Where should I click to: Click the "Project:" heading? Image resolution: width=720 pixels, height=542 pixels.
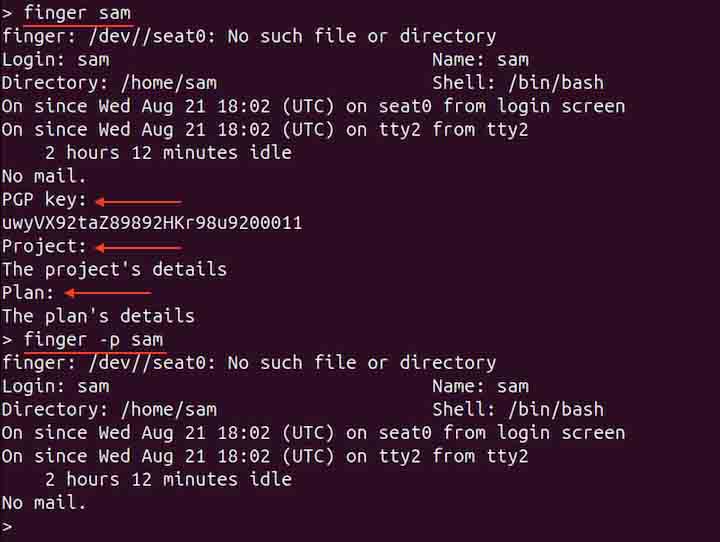[44, 246]
